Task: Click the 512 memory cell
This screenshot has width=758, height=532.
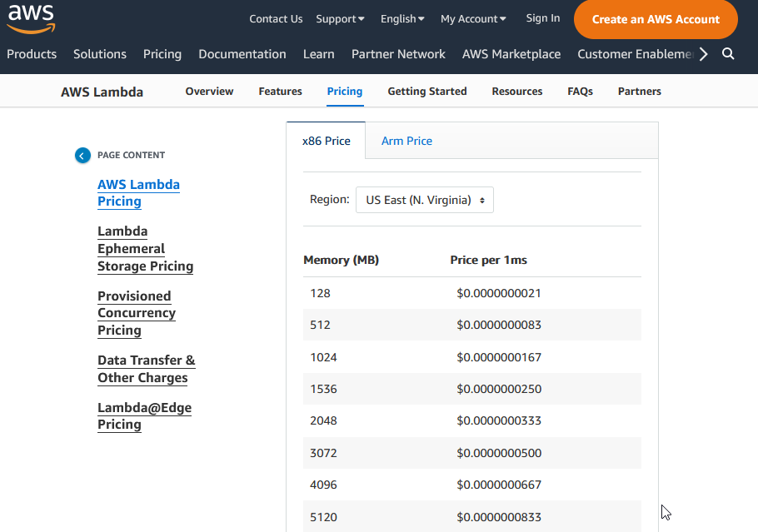Action: (x=320, y=325)
